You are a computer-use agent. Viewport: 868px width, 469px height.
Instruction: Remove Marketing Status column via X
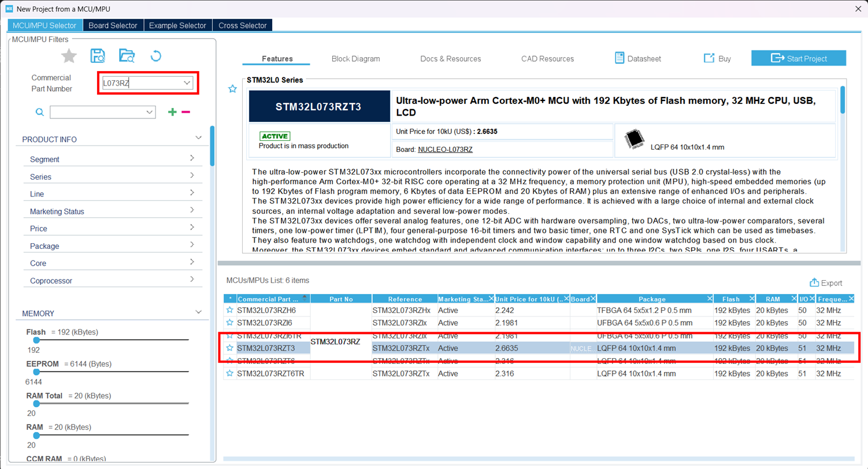tap(491, 299)
